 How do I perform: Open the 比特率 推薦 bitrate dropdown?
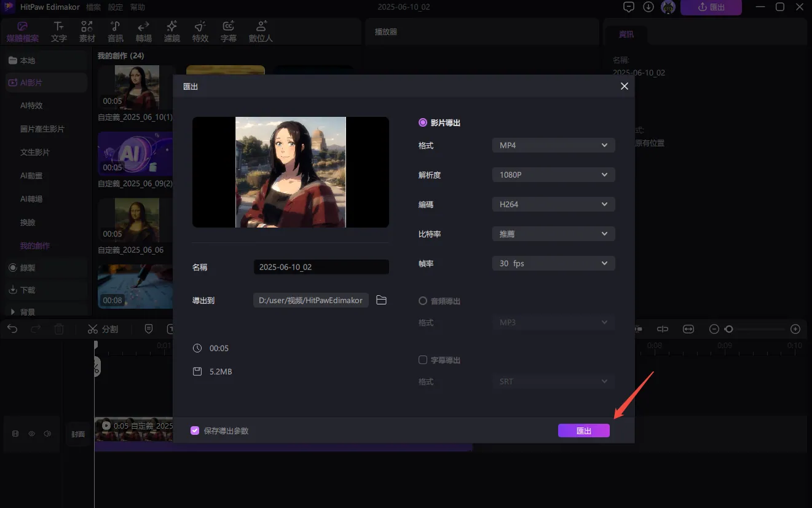[554, 234]
